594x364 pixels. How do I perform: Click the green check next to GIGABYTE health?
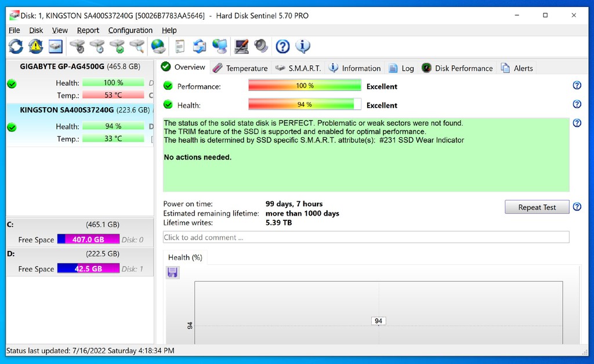pyautogui.click(x=12, y=83)
